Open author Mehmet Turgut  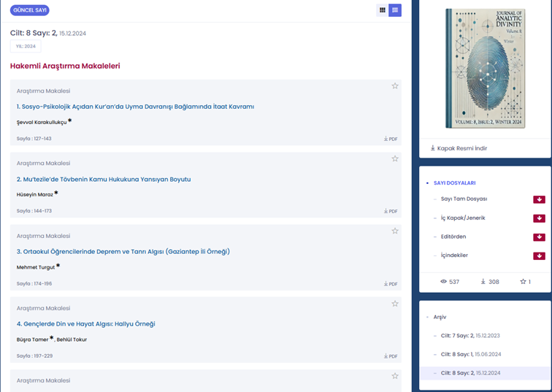(x=36, y=267)
